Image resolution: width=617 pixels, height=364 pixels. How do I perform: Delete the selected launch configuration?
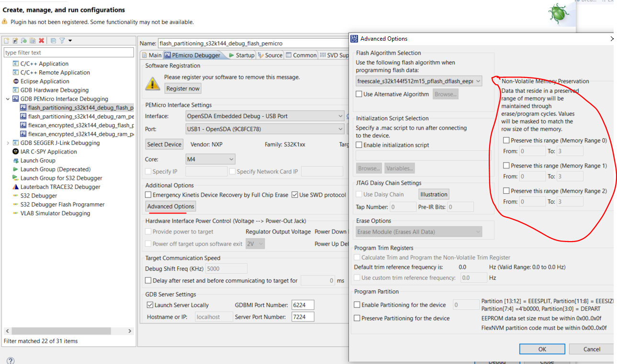(x=41, y=41)
